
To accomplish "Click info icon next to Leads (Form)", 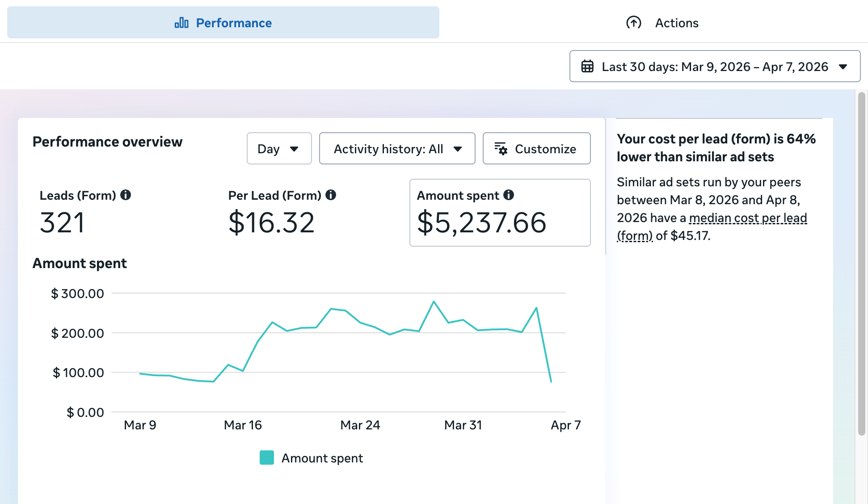I will [126, 195].
